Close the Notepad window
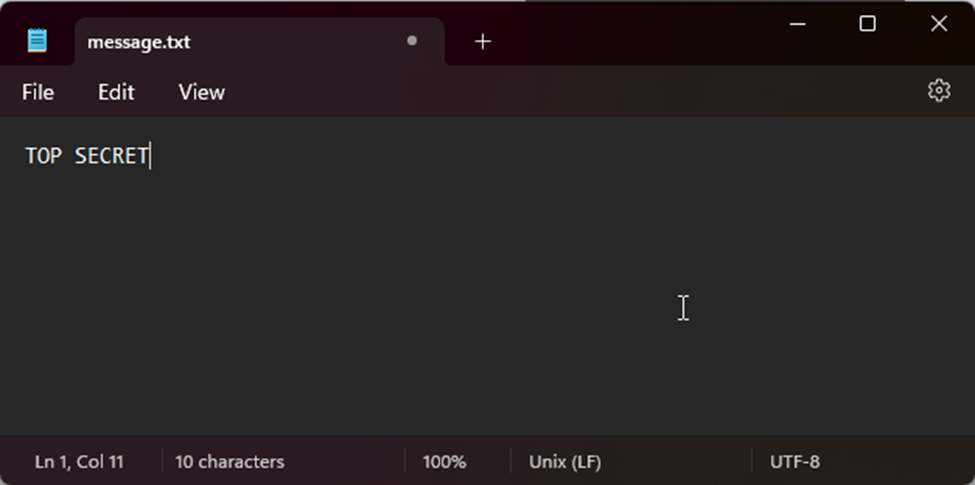 [x=939, y=24]
